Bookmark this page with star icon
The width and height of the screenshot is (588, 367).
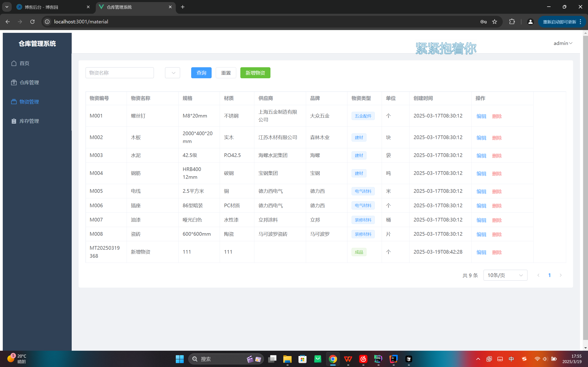click(x=494, y=22)
